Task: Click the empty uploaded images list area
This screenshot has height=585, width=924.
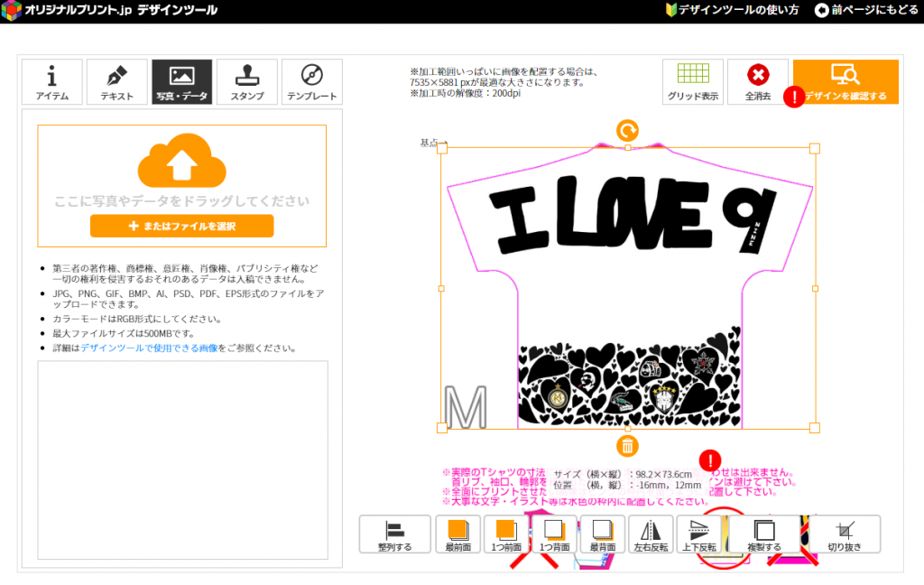Action: (182, 460)
